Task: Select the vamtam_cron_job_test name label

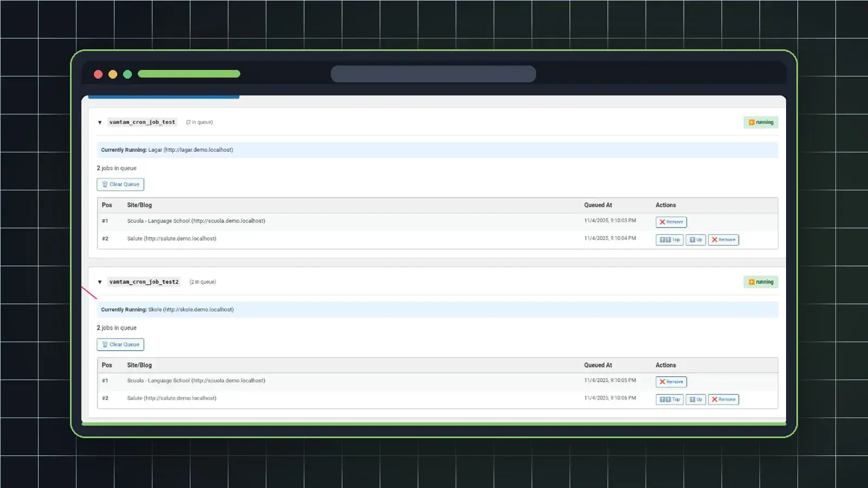Action: pos(142,123)
